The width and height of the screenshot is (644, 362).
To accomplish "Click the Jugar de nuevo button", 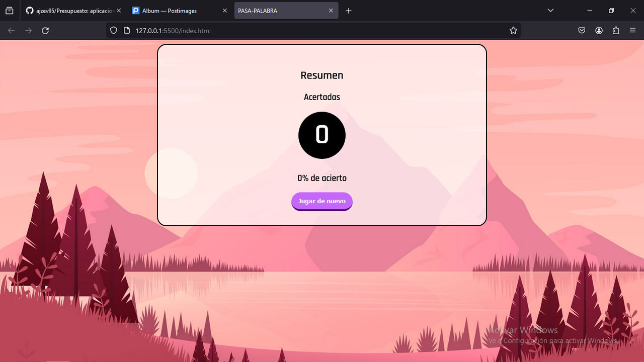I will 322,202.
